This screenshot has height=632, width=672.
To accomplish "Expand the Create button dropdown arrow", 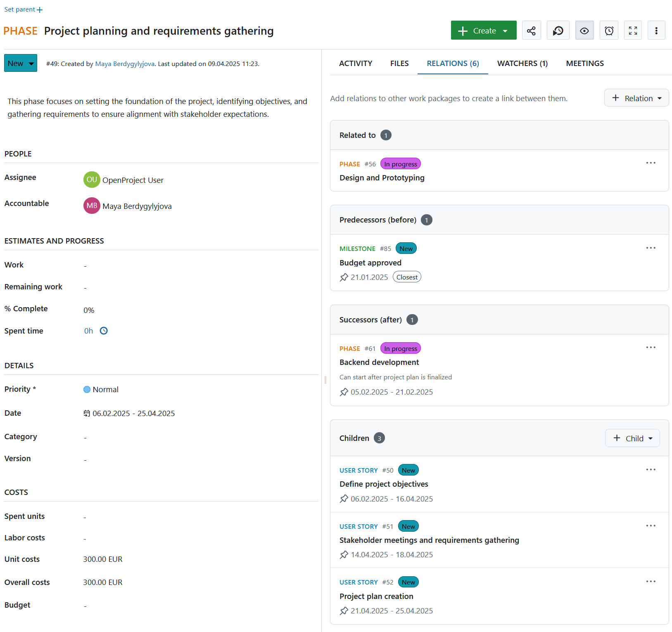I will (506, 30).
